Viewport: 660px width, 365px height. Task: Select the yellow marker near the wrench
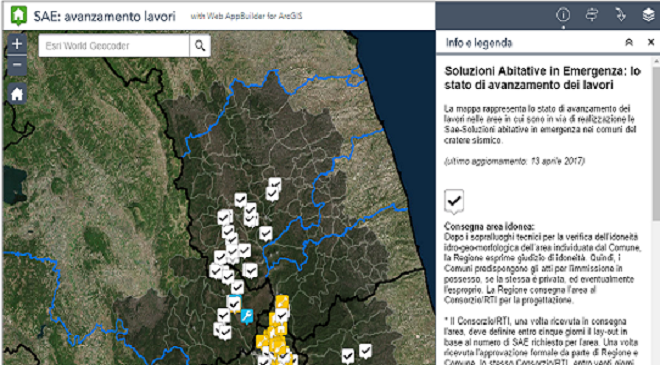(282, 302)
